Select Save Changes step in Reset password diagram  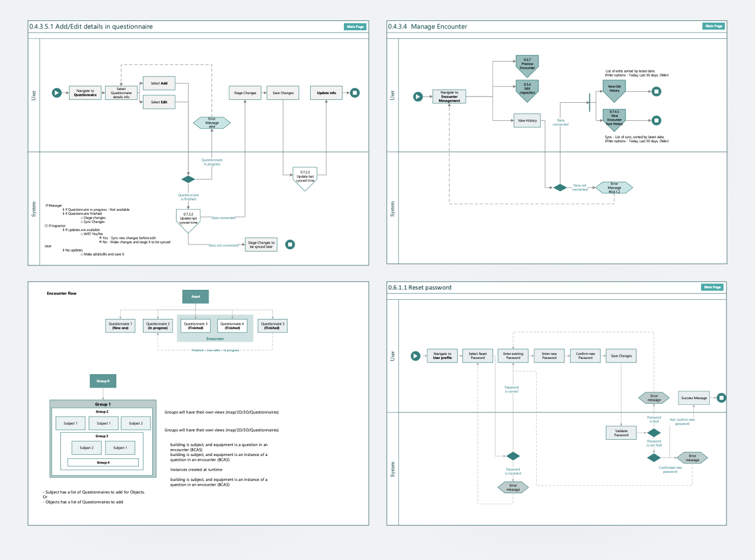(x=621, y=356)
